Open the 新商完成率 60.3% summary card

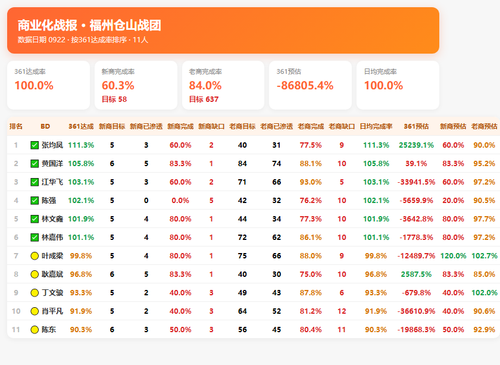pos(136,85)
